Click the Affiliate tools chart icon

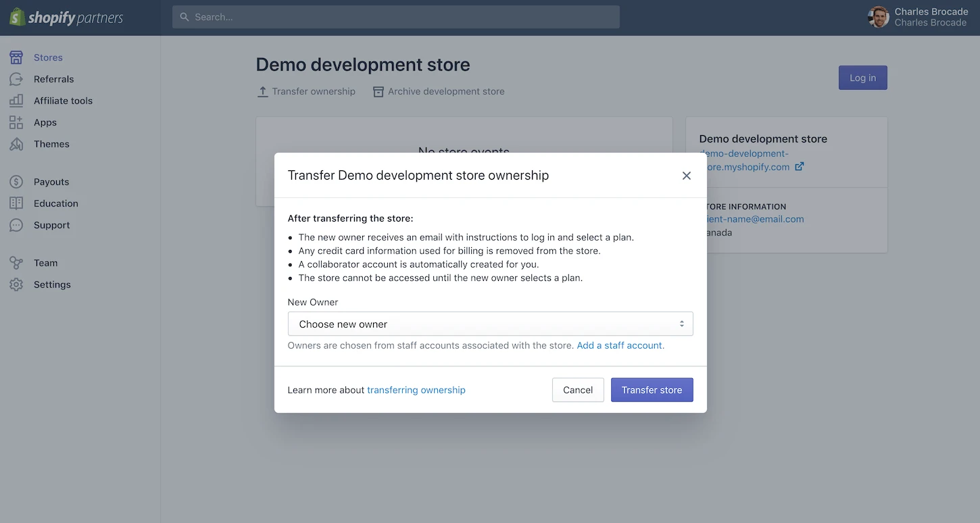pos(16,101)
